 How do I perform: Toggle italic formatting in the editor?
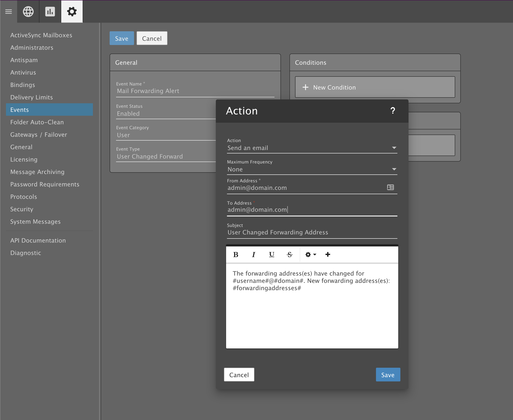253,255
